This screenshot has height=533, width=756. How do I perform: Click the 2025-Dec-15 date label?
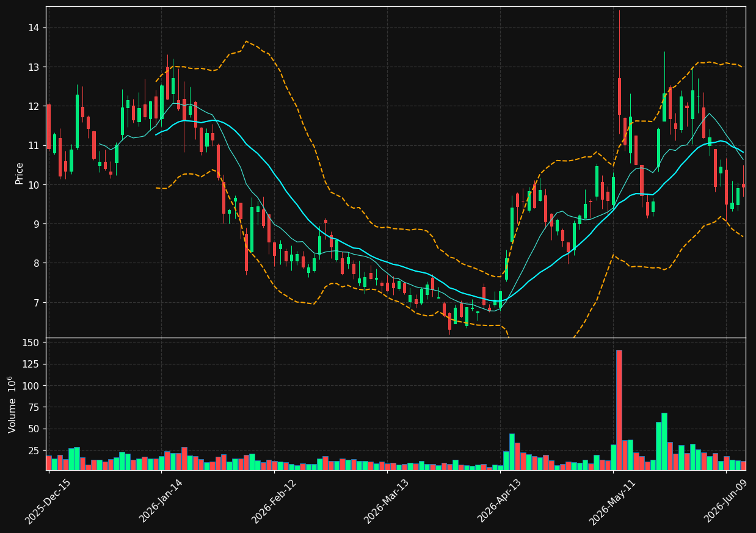(48, 501)
